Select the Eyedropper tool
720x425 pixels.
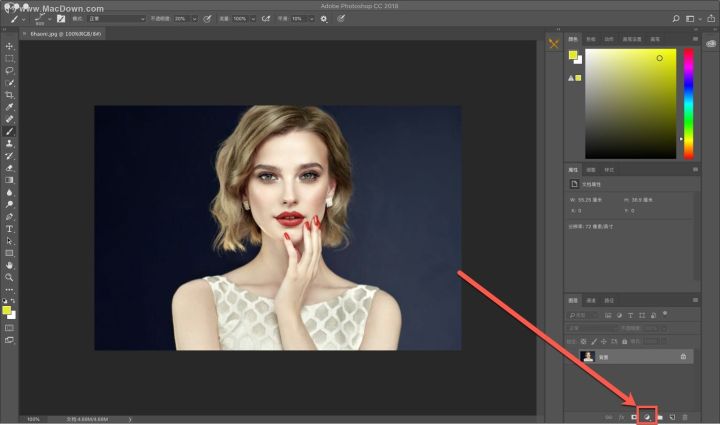pyautogui.click(x=9, y=107)
